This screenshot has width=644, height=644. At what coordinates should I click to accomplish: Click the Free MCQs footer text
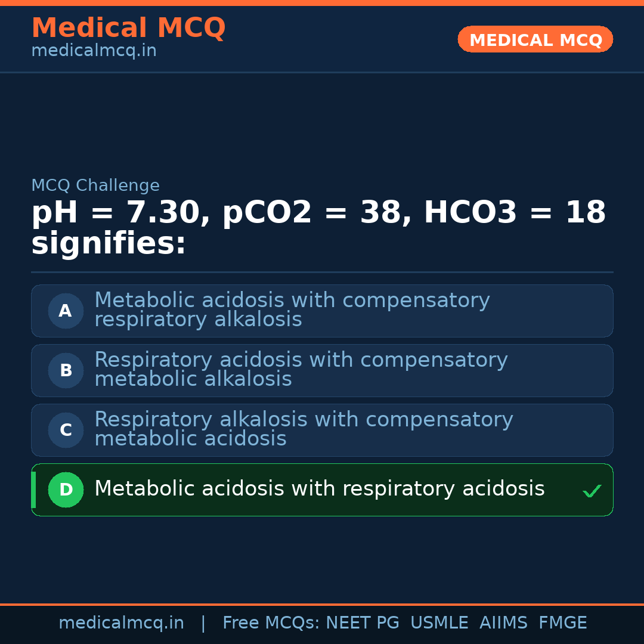tap(271, 623)
